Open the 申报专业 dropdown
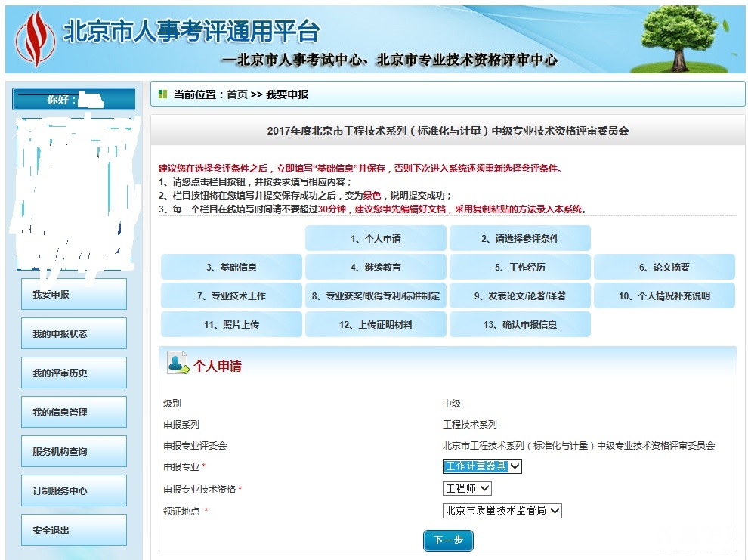This screenshot has width=748, height=560. point(482,466)
